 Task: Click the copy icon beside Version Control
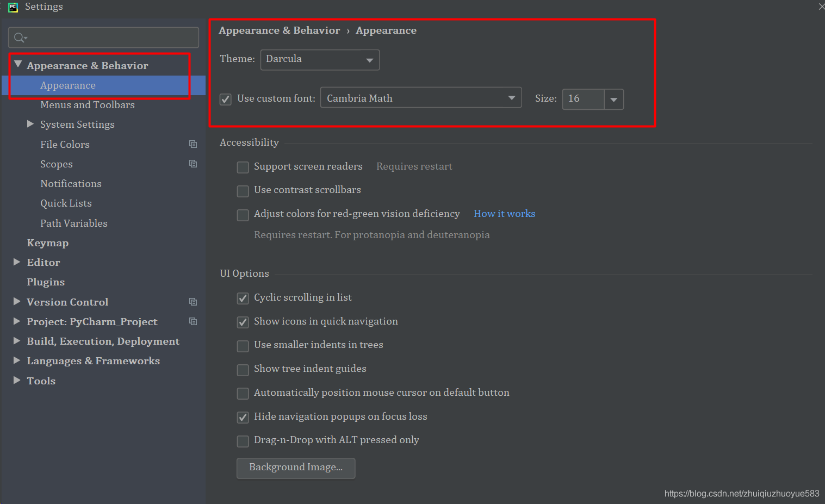[193, 302]
